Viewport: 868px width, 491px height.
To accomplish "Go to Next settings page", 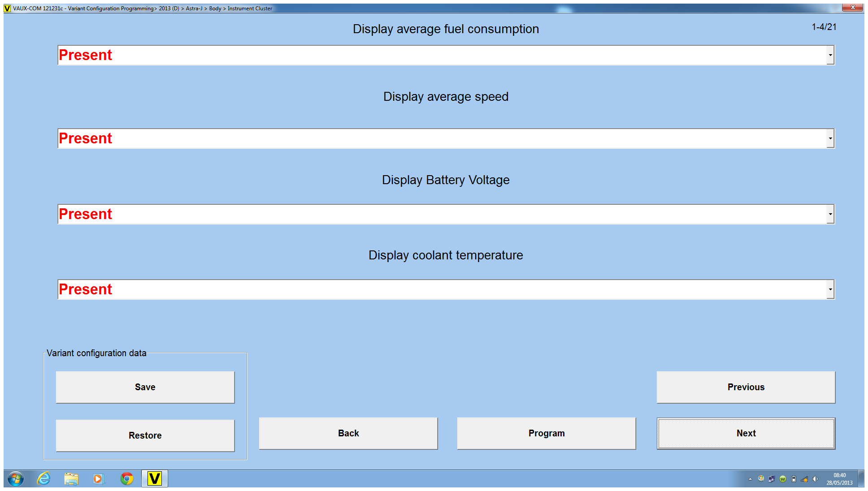I will [x=746, y=433].
